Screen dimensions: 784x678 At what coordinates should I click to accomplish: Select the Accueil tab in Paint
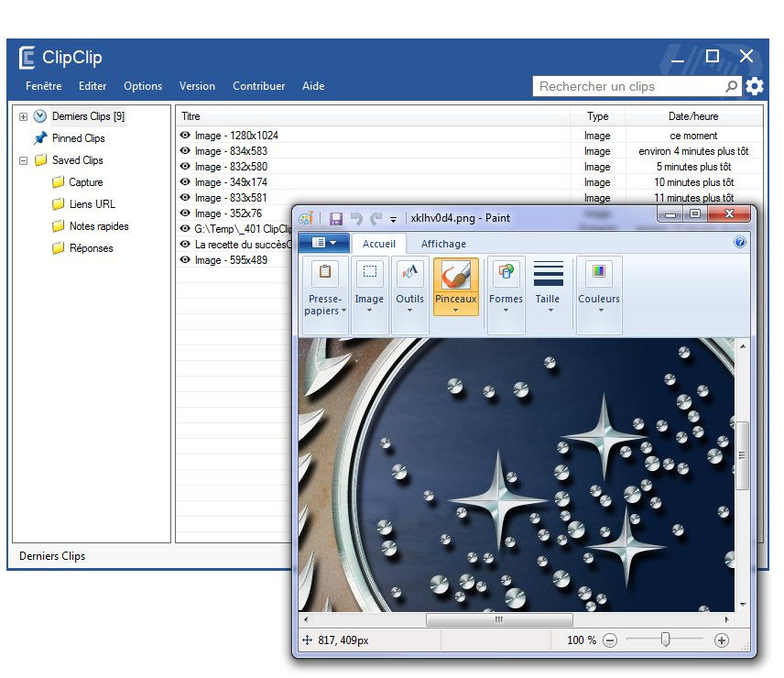(x=379, y=244)
